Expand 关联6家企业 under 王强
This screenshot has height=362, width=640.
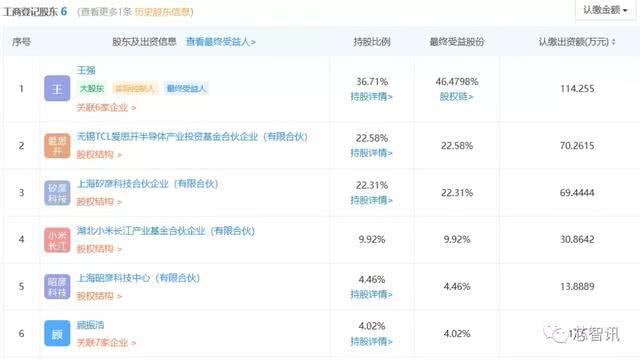pyautogui.click(x=106, y=107)
